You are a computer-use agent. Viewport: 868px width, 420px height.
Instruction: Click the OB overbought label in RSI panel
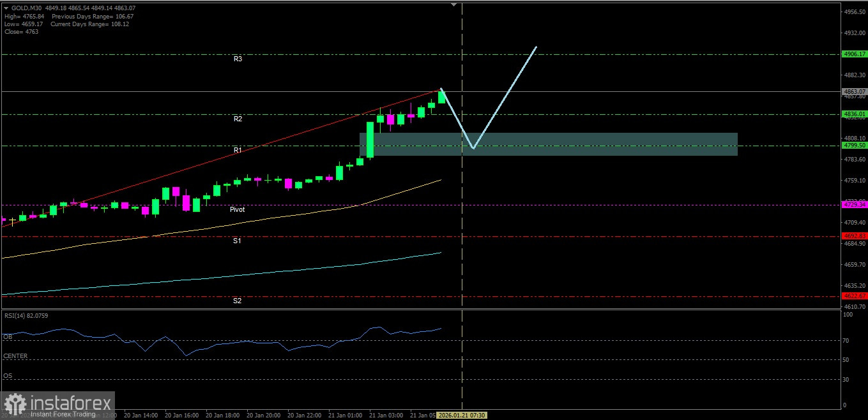pyautogui.click(x=8, y=336)
